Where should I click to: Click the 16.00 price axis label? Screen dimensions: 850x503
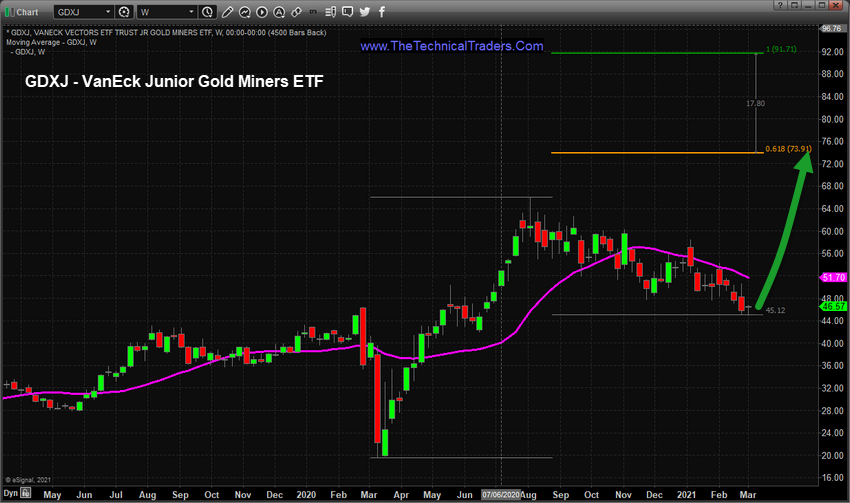(832, 478)
